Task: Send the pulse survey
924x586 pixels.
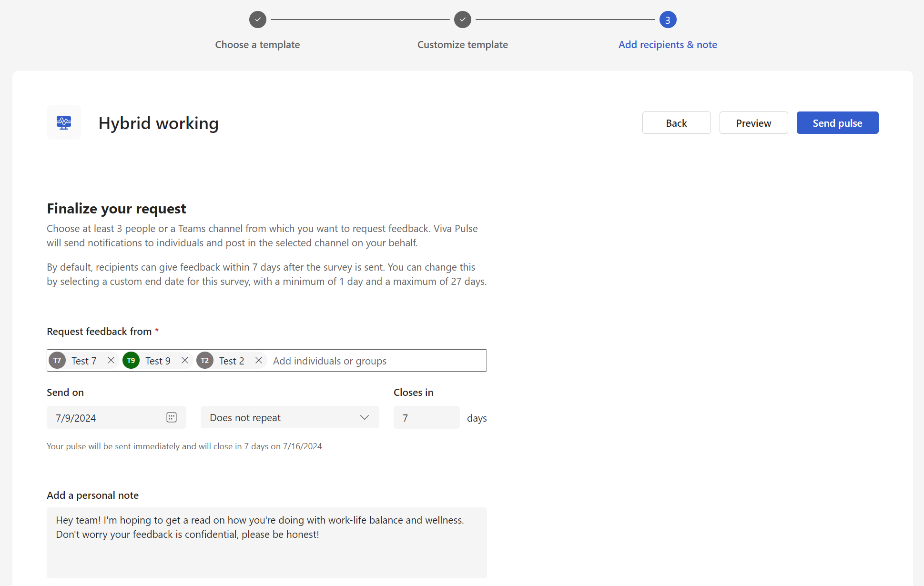Action: coord(837,123)
